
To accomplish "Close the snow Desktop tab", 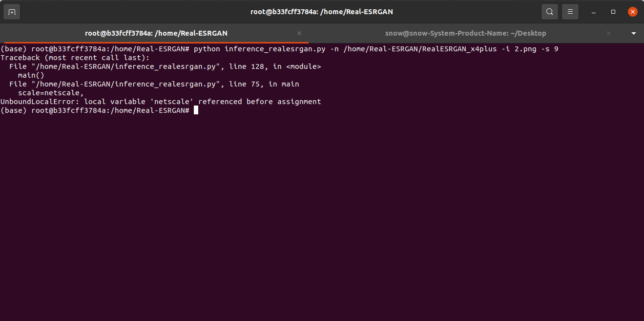I will (x=609, y=33).
